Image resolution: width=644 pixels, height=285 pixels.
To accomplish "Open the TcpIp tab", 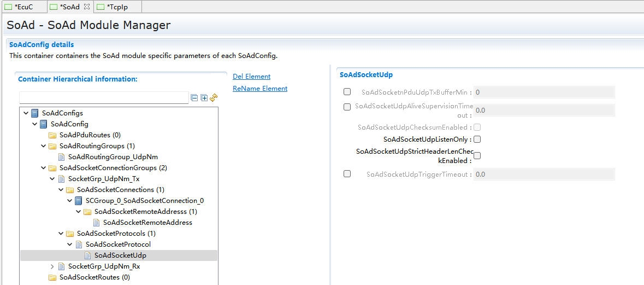I will [x=117, y=7].
